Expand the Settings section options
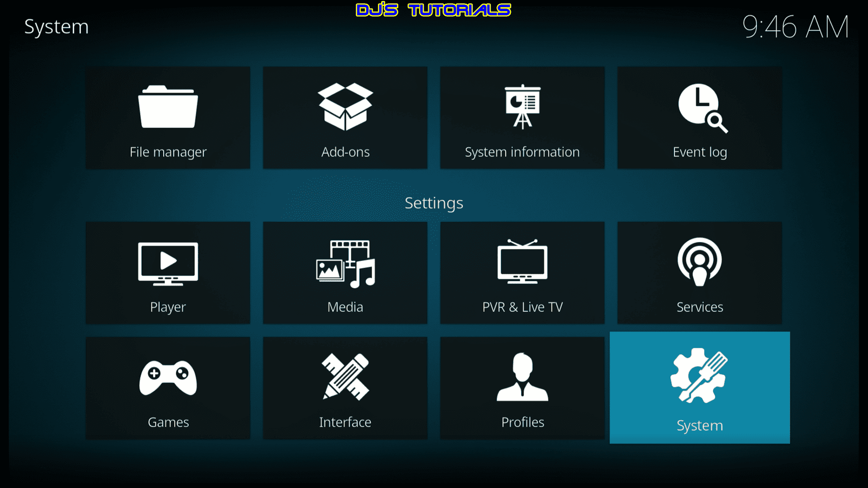Screen dimensions: 868x488 point(434,202)
